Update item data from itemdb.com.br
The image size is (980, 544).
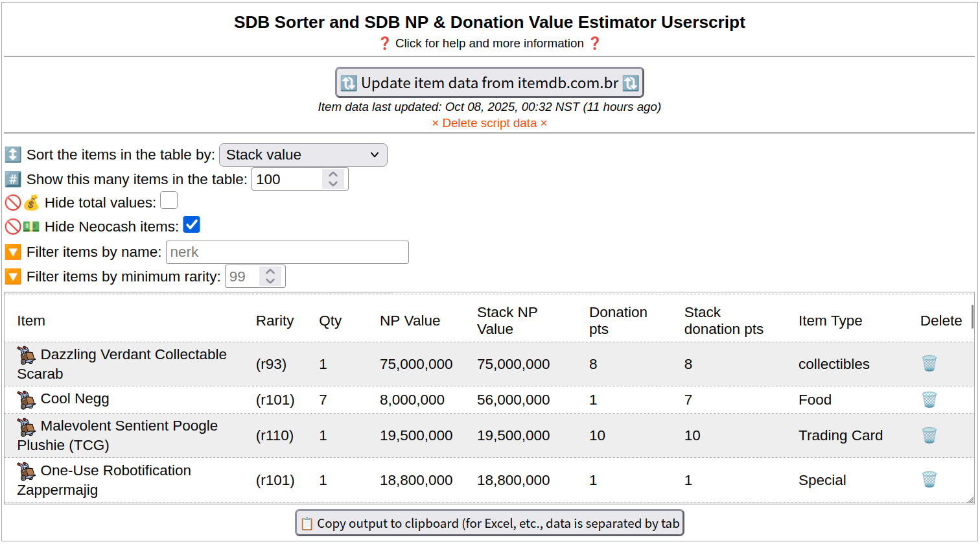[489, 83]
